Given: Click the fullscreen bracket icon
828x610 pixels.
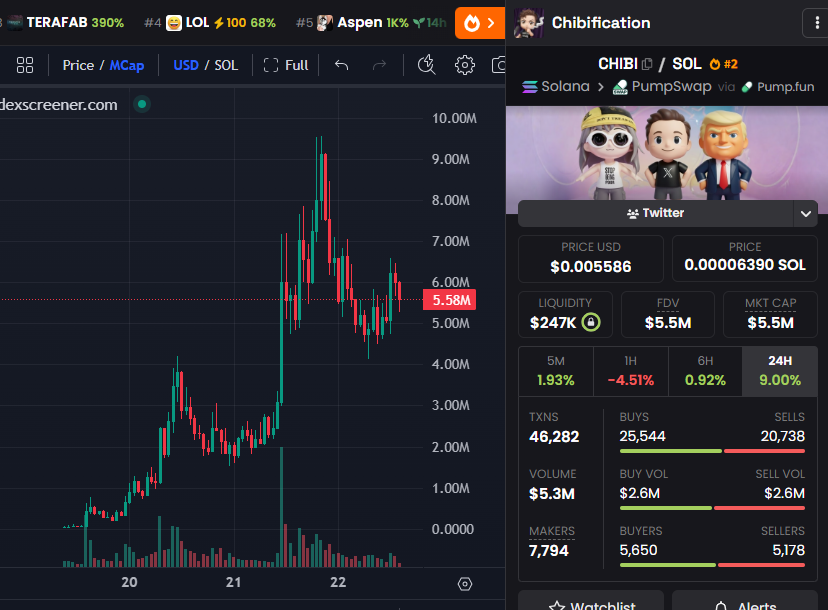Looking at the screenshot, I should [x=271, y=65].
